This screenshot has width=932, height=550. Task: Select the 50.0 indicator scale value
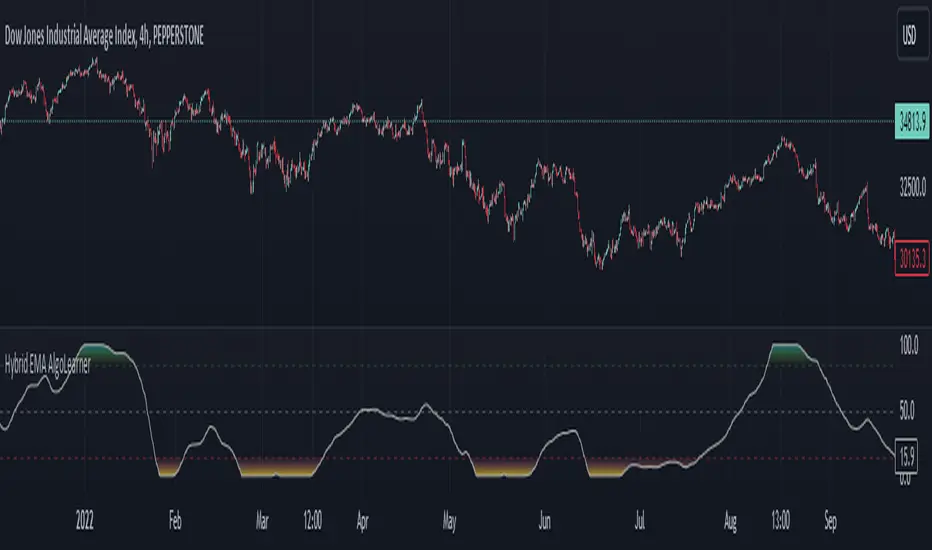906,410
